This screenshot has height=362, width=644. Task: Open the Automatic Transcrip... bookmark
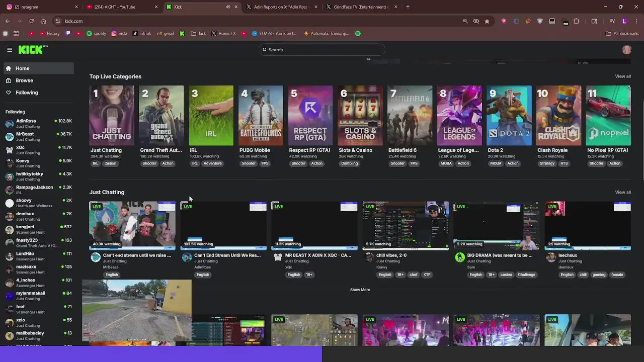(x=327, y=34)
